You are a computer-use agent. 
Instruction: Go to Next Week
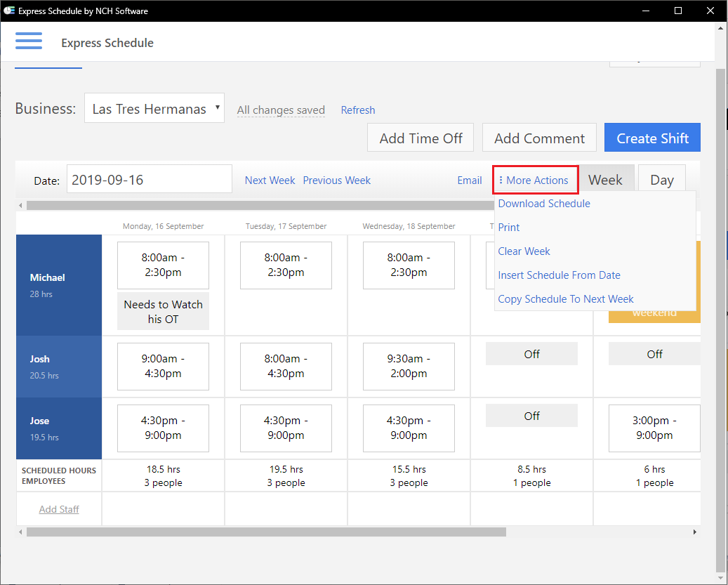coord(270,180)
